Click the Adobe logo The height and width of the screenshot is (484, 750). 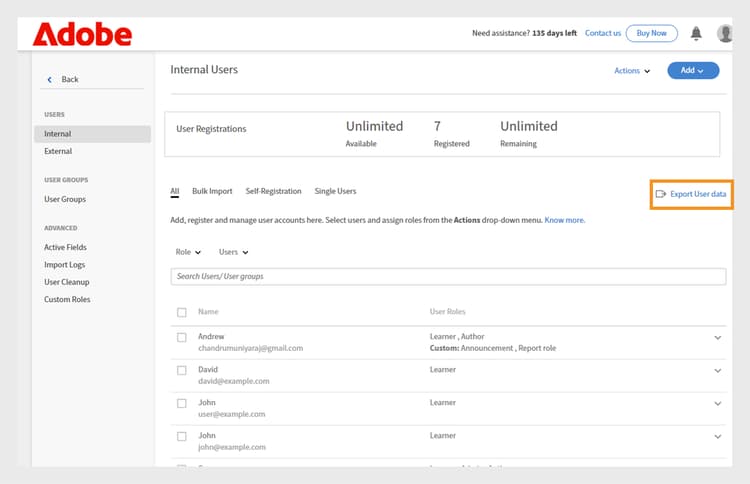click(x=82, y=35)
